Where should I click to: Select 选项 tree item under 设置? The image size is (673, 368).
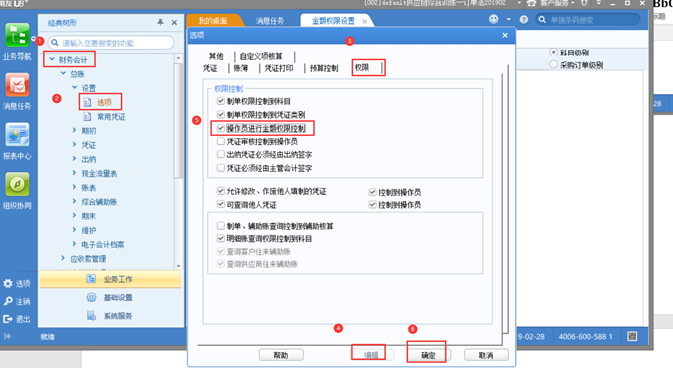tap(104, 102)
